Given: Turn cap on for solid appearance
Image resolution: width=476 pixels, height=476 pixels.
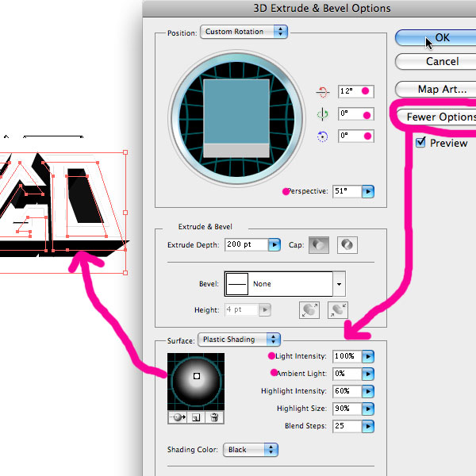Looking at the screenshot, I should 319,245.
